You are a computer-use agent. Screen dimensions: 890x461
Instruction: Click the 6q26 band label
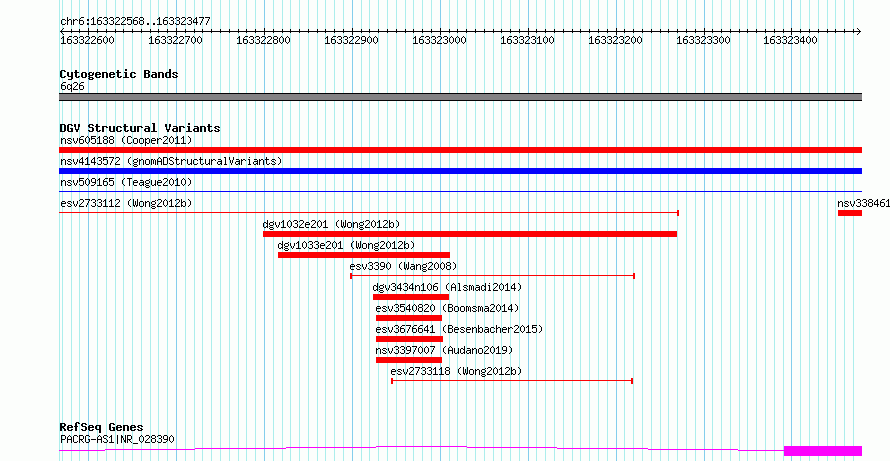point(72,86)
